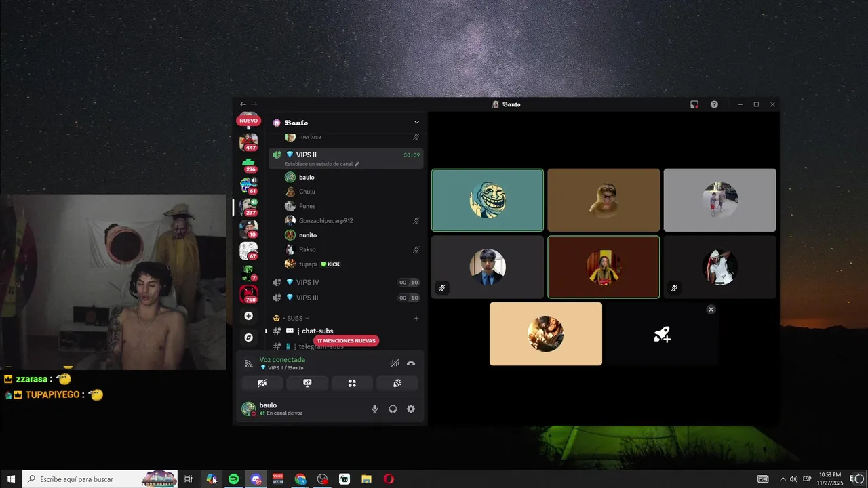Open server with 277 badge
Viewport: 868px width, 488px height.
248,207
